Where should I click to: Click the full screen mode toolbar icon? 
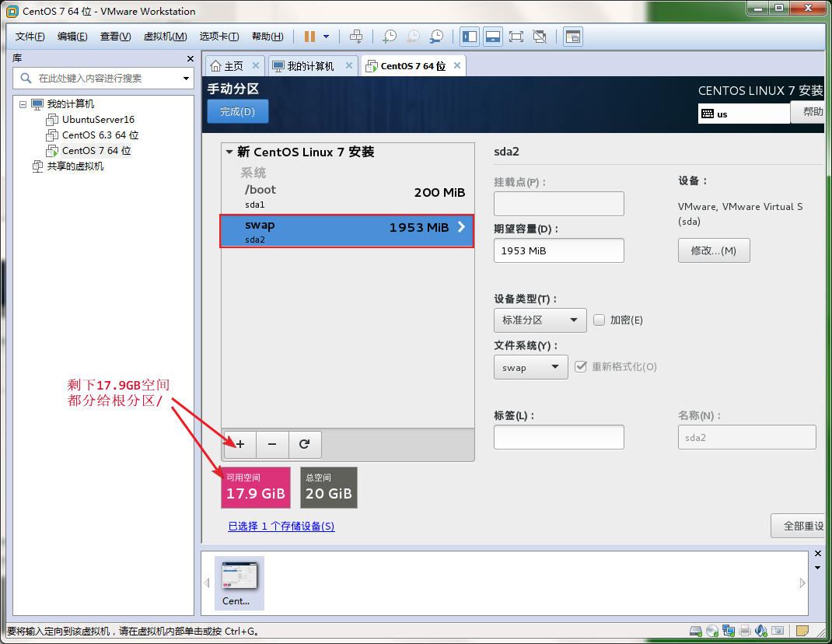coord(516,37)
